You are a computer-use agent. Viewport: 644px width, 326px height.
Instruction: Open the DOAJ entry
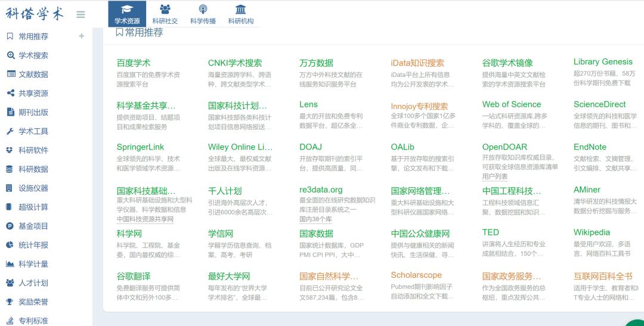311,147
